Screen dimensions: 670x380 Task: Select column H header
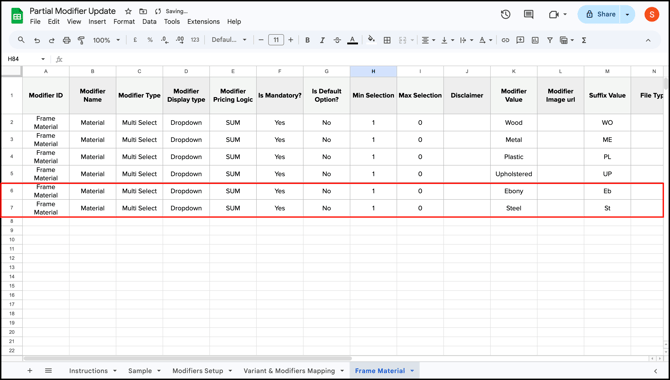point(373,71)
